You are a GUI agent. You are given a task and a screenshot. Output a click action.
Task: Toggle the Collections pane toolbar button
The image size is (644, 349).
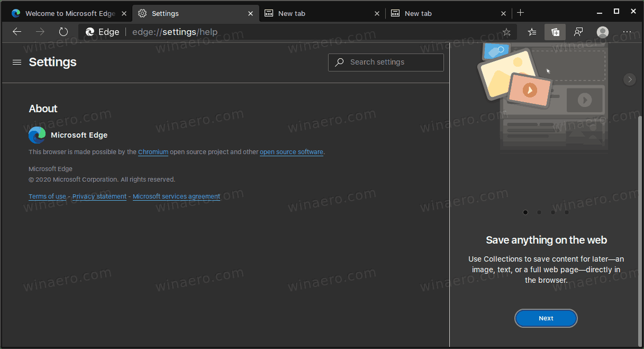click(x=555, y=32)
